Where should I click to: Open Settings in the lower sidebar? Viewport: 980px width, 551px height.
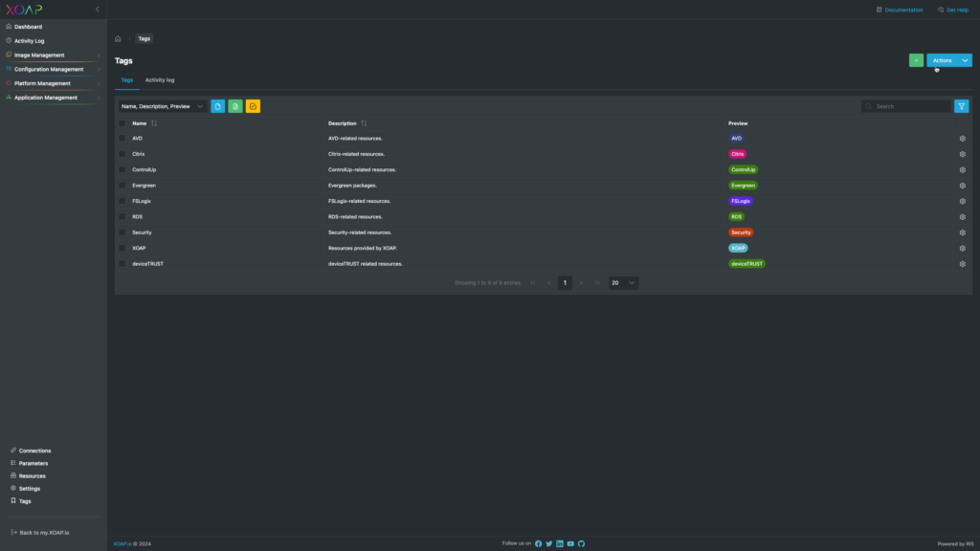[30, 489]
